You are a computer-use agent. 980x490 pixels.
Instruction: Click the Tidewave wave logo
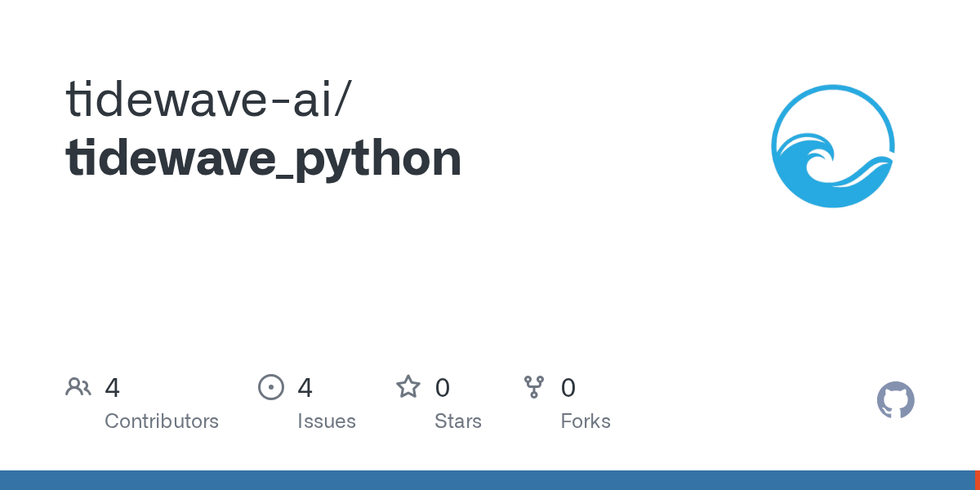tap(833, 146)
